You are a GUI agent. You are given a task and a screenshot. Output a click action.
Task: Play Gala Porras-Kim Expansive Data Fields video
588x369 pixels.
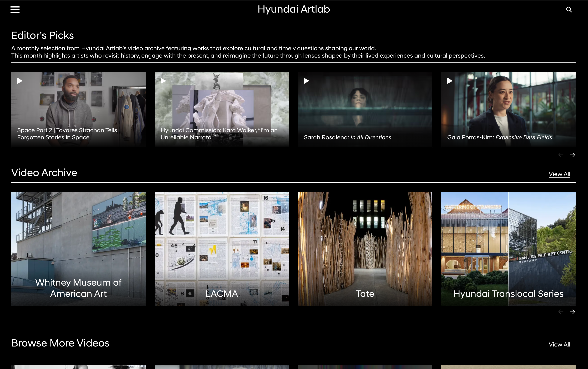450,81
